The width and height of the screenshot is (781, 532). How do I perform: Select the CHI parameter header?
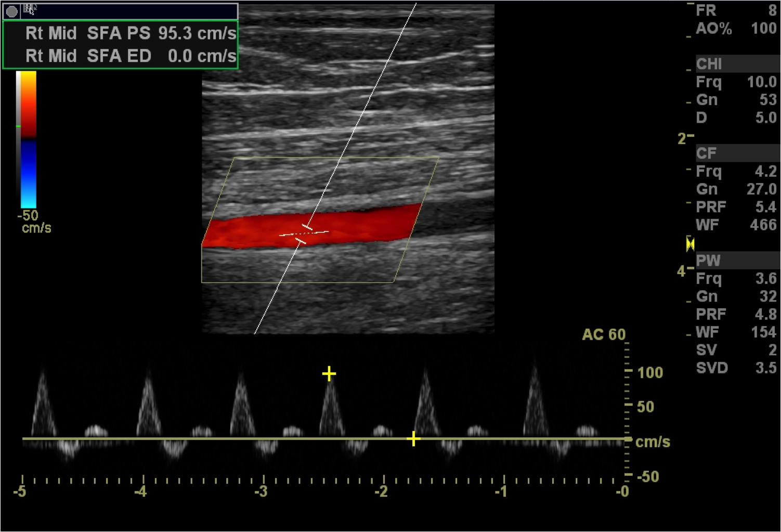click(x=709, y=64)
